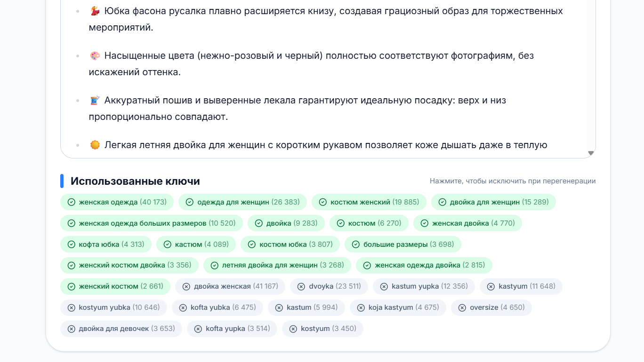Viewport: 644px width, 362px height.
Task: Toggle 'двойка для женщин' keyword chip
Action: (x=493, y=202)
